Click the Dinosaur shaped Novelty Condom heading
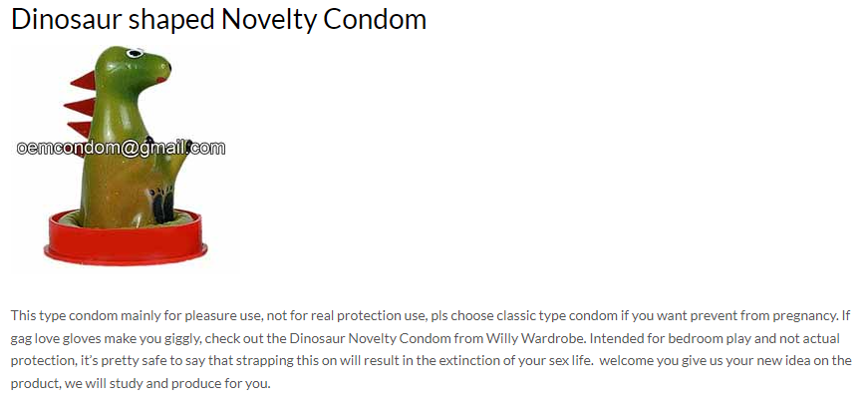The height and width of the screenshot is (406, 868). point(218,19)
